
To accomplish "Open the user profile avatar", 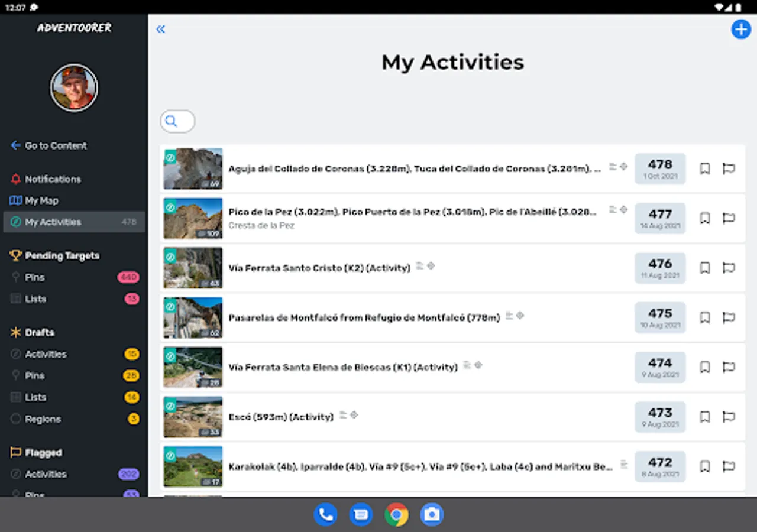I will [74, 87].
